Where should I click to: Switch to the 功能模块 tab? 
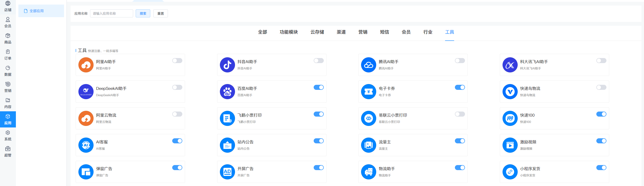pos(289,32)
